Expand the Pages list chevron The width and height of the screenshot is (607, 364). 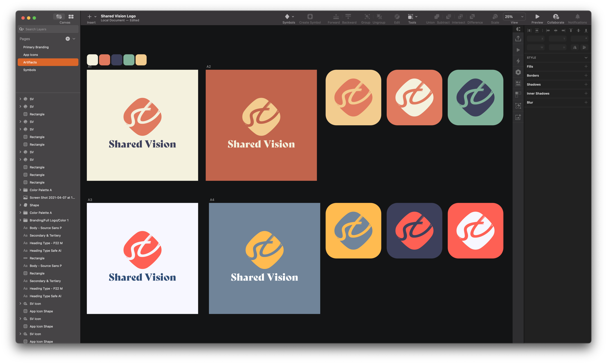74,39
